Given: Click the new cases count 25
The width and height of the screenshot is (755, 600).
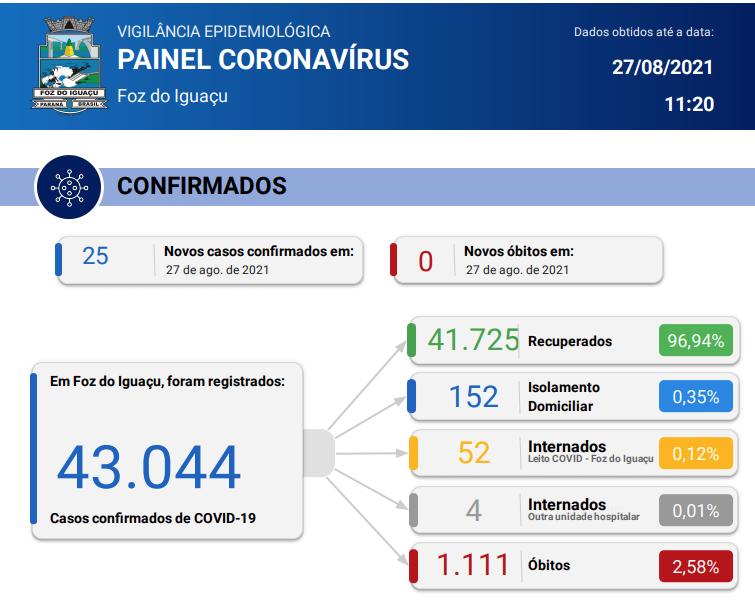Looking at the screenshot, I should pos(95,256).
